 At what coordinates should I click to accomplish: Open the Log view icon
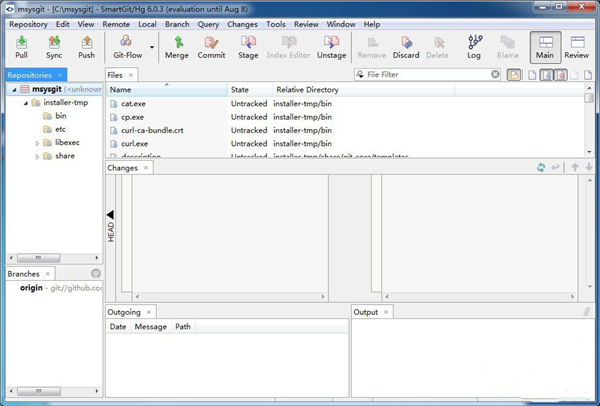pyautogui.click(x=474, y=46)
